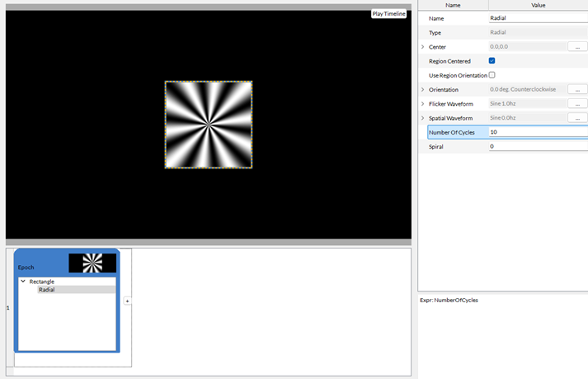Open the Center value editor ellipsis button
588x379 pixels.
pyautogui.click(x=577, y=47)
